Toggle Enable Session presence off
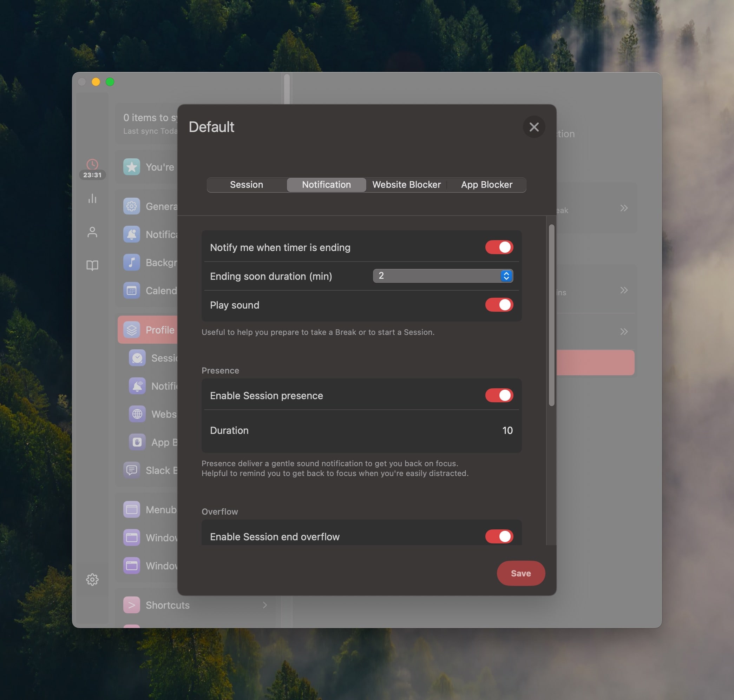734x700 pixels. (x=499, y=395)
